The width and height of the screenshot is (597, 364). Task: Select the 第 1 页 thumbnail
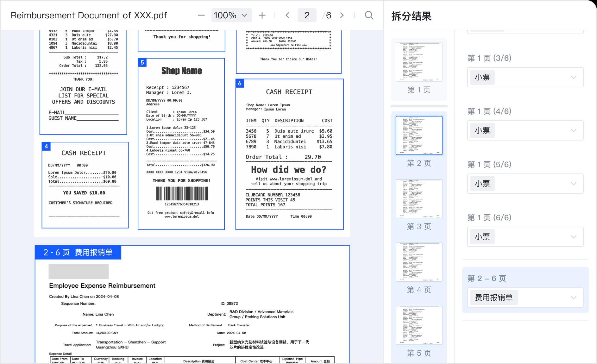point(419,62)
